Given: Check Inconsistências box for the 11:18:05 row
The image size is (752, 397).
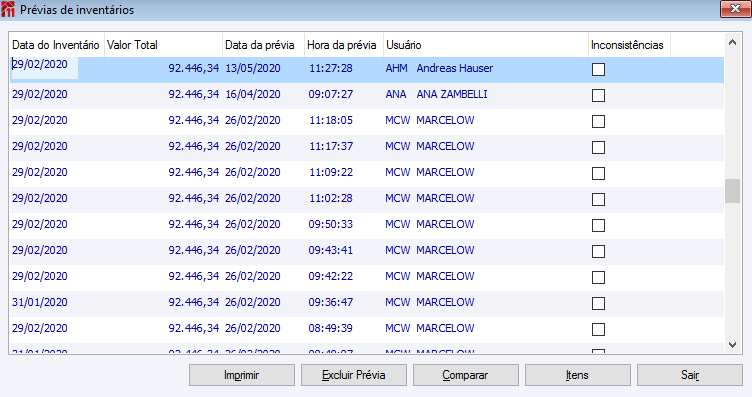Looking at the screenshot, I should coord(598,121).
